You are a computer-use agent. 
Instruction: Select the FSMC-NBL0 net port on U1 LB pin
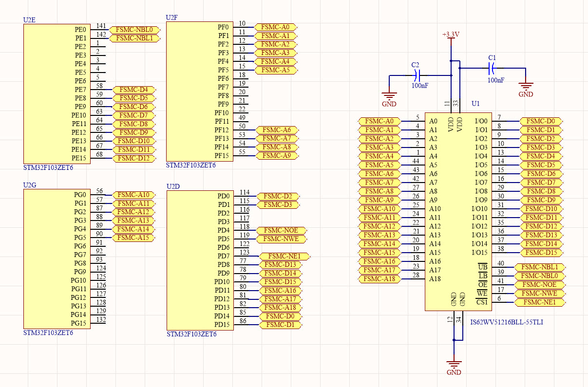(x=541, y=276)
